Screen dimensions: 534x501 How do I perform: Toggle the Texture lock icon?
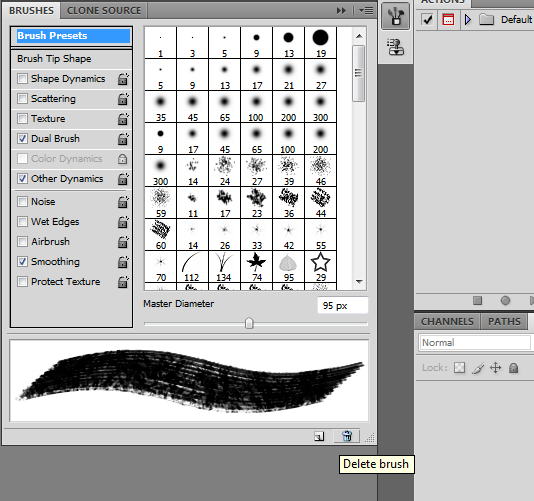pos(123,119)
